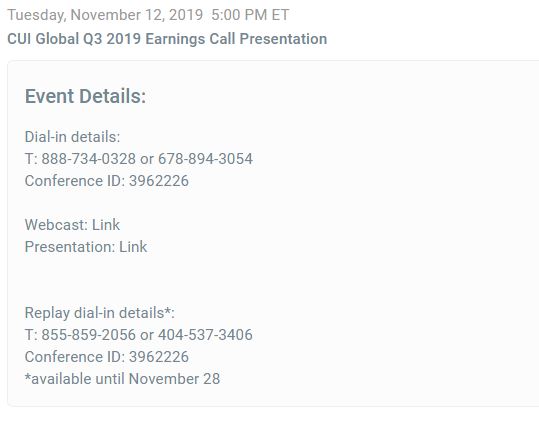Click the Replay dial-in details label
The width and height of the screenshot is (539, 422).
point(100,313)
